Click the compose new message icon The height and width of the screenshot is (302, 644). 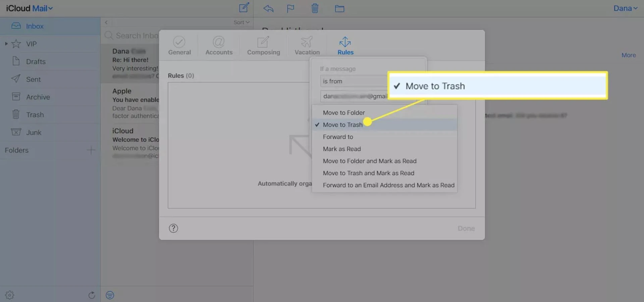click(x=244, y=8)
